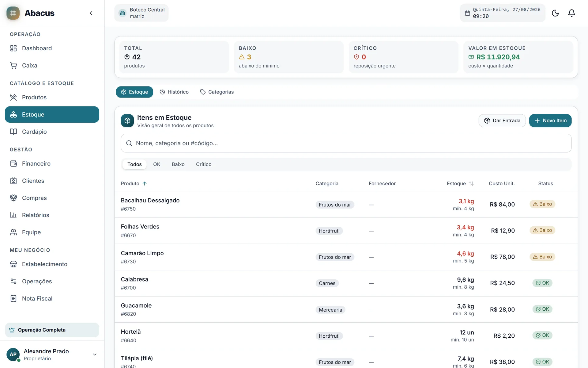Click the Financeiro wallet icon
This screenshot has width=588, height=368.
click(x=13, y=163)
